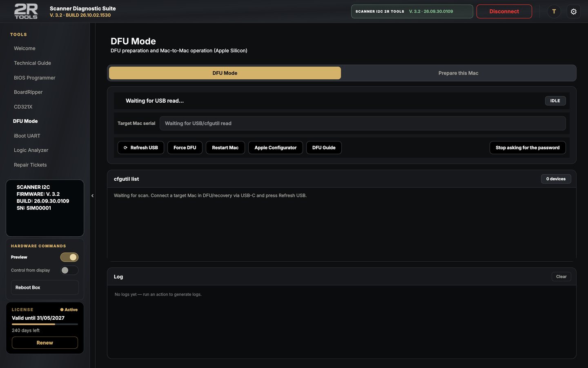Clear the log panel
This screenshot has width=588, height=368.
coord(561,277)
